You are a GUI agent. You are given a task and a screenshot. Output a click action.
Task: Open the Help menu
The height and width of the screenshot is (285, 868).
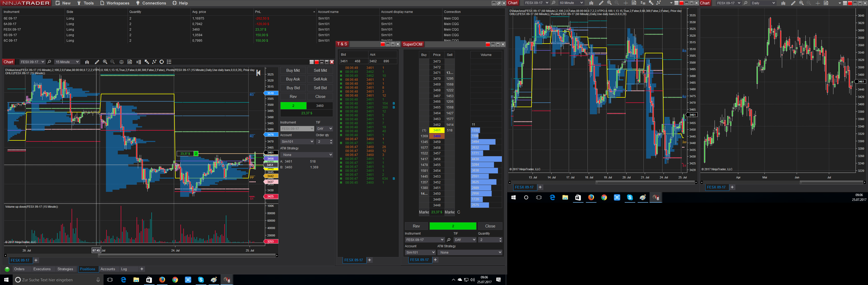point(180,3)
